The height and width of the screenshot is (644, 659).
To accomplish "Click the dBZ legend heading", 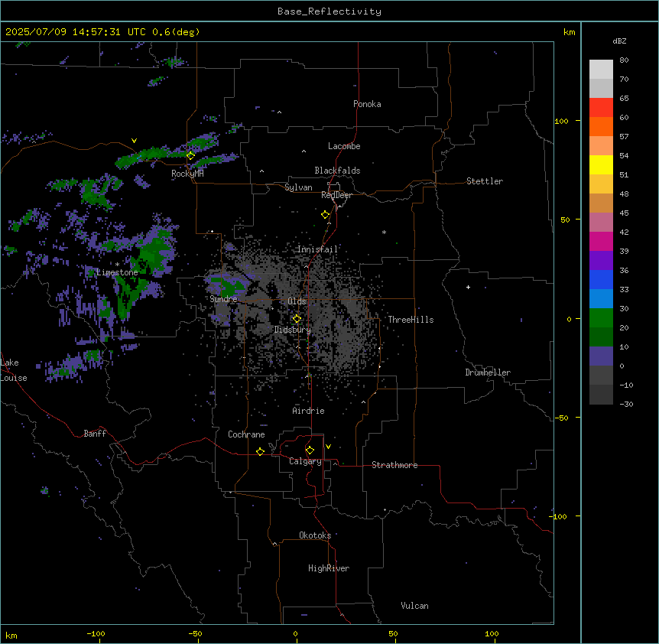I will tap(619, 41).
